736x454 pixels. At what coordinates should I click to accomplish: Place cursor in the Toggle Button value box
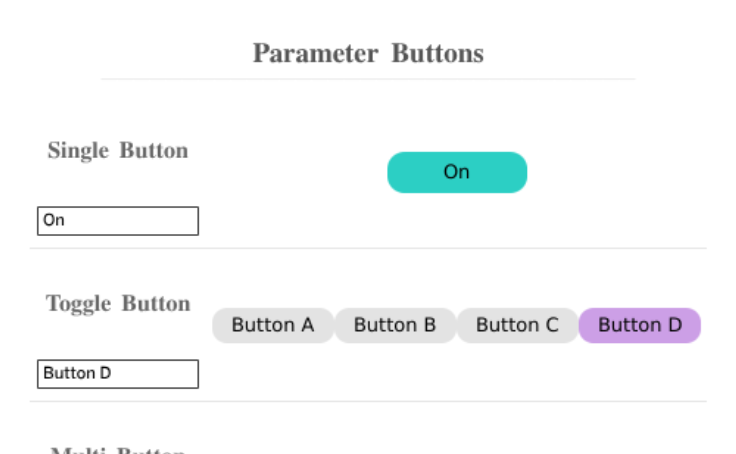coord(118,374)
